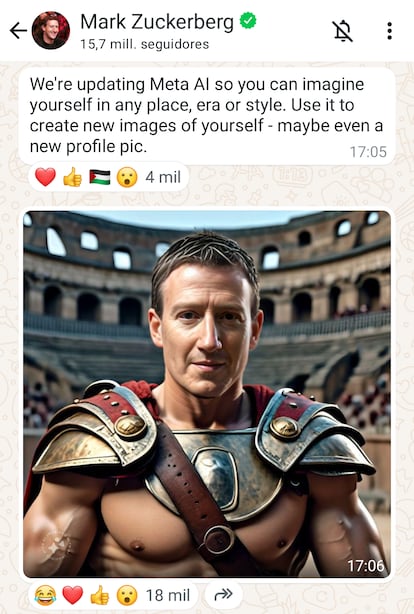Open the three-dot more options menu
Image resolution: width=414 pixels, height=614 pixels.
pyautogui.click(x=389, y=31)
